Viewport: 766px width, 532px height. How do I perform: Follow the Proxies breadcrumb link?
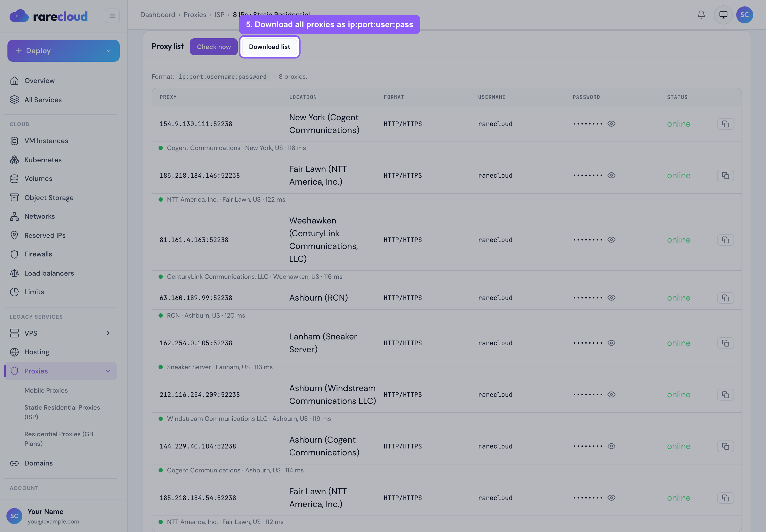[x=195, y=15]
